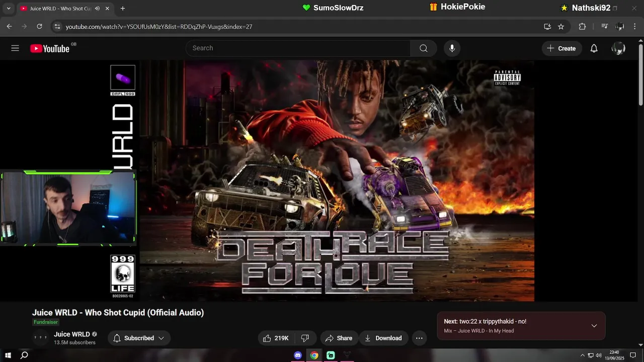
Task: Switch to Chrome on the taskbar
Action: click(314, 355)
